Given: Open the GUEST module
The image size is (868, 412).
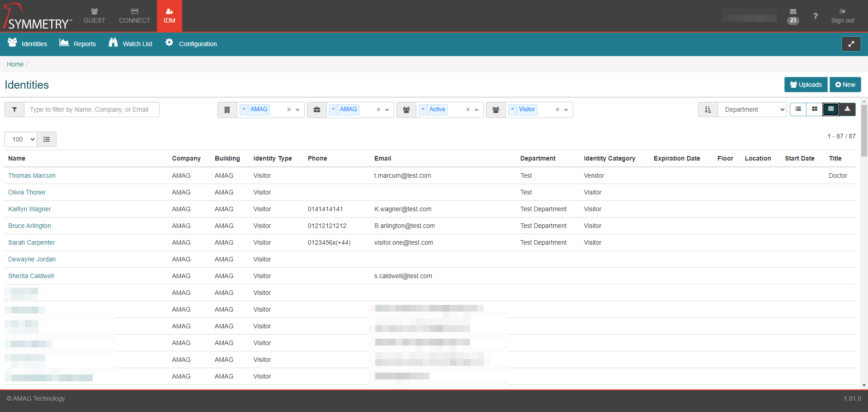Looking at the screenshot, I should [x=94, y=16].
